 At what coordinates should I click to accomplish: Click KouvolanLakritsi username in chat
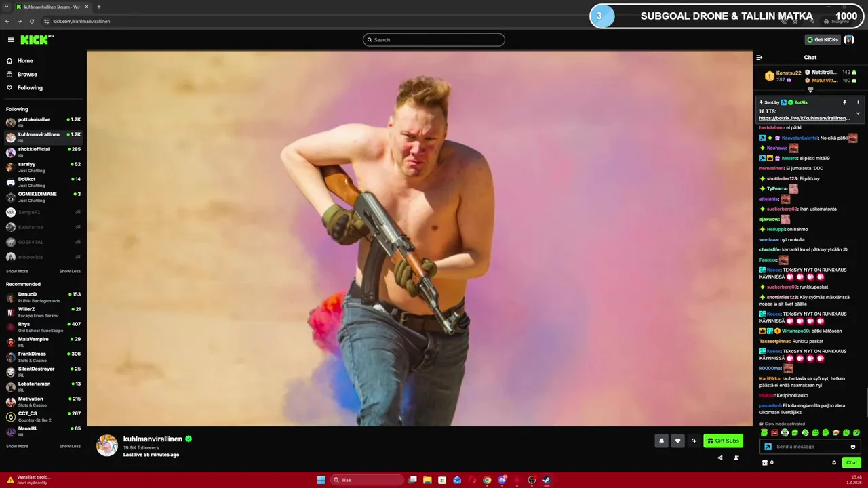(x=800, y=138)
